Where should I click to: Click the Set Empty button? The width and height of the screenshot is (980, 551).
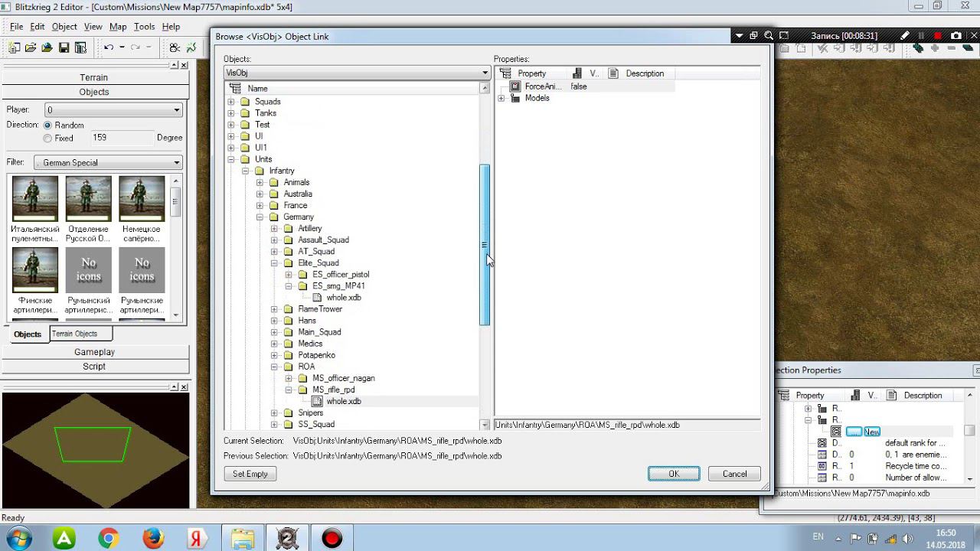[x=250, y=474]
